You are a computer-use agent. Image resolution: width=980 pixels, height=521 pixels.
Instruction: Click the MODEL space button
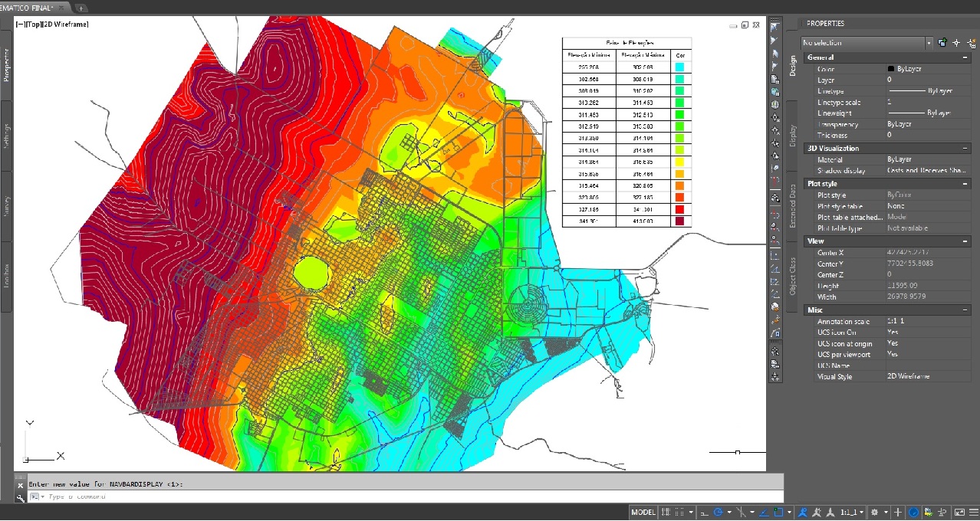(x=643, y=512)
